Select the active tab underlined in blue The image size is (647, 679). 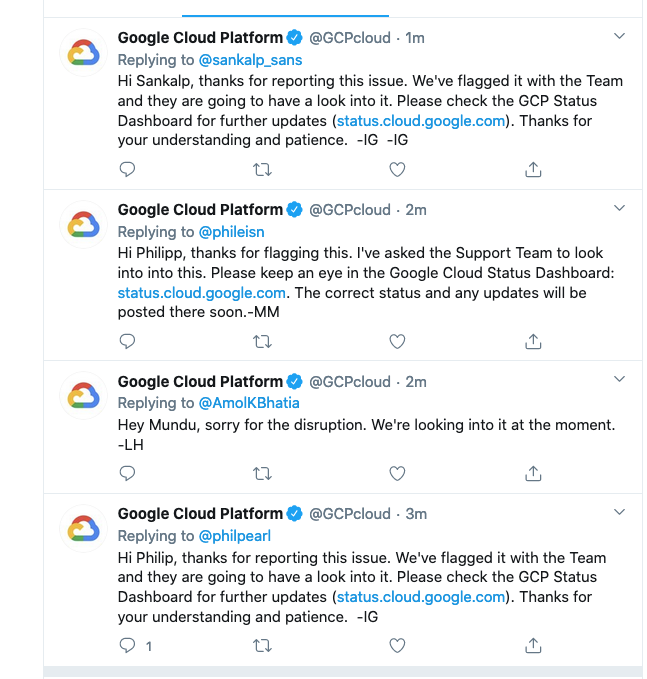(285, 9)
